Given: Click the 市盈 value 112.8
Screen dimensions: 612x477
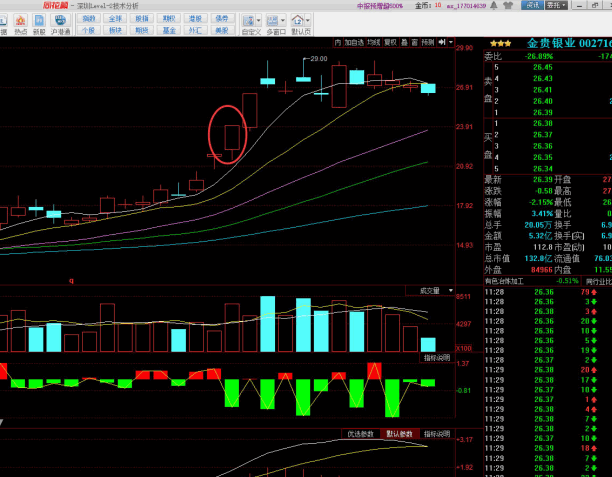Looking at the screenshot, I should click(x=543, y=247).
